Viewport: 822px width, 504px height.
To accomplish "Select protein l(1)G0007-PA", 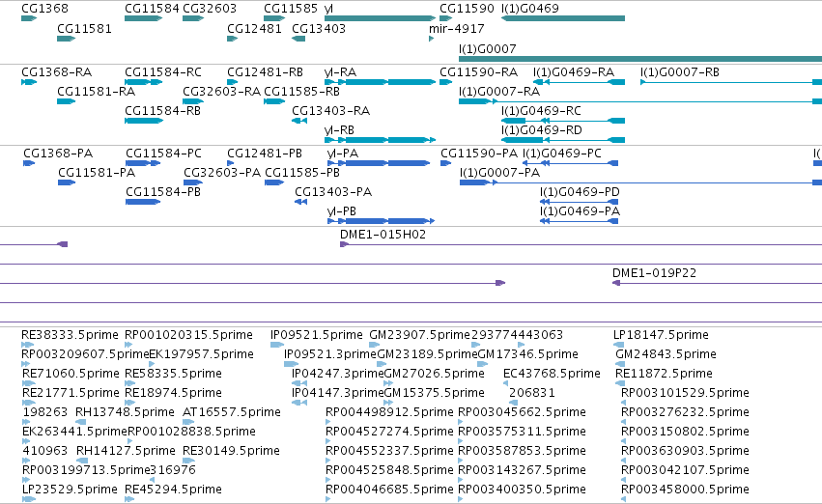I will 640,182.
